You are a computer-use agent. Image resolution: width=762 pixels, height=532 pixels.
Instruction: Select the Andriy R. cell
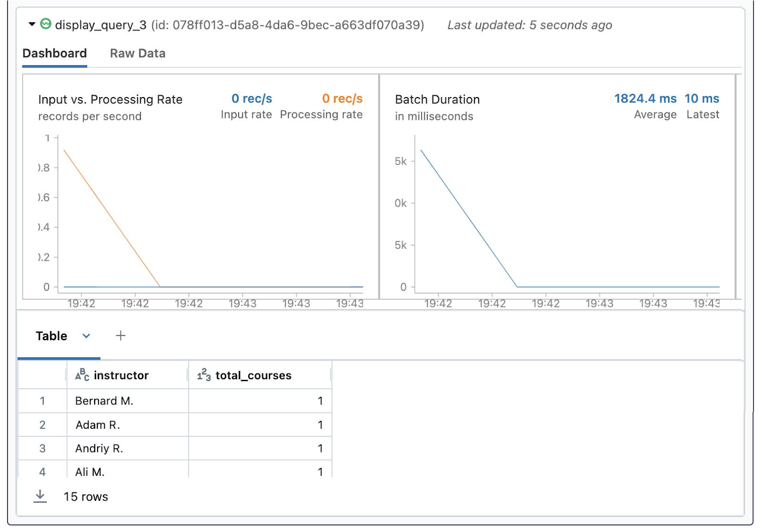[x=128, y=448]
